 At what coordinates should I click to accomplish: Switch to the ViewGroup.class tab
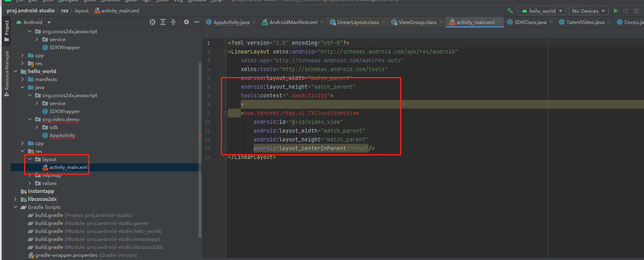pos(418,22)
